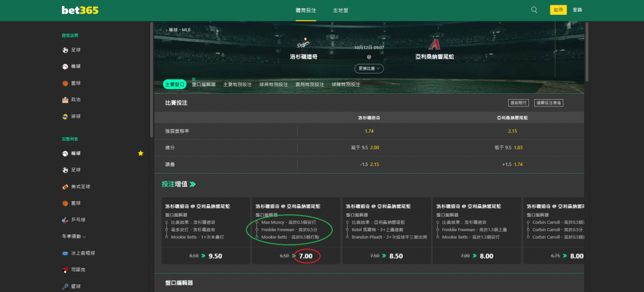This screenshot has height=292, width=644.
Task: Click the 政治 text in the sidebar
Action: click(76, 100)
